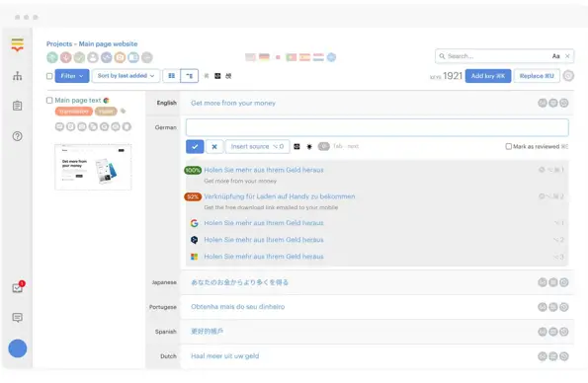Click the Insert source button
Screen dimensions: 588x383
pyautogui.click(x=257, y=146)
